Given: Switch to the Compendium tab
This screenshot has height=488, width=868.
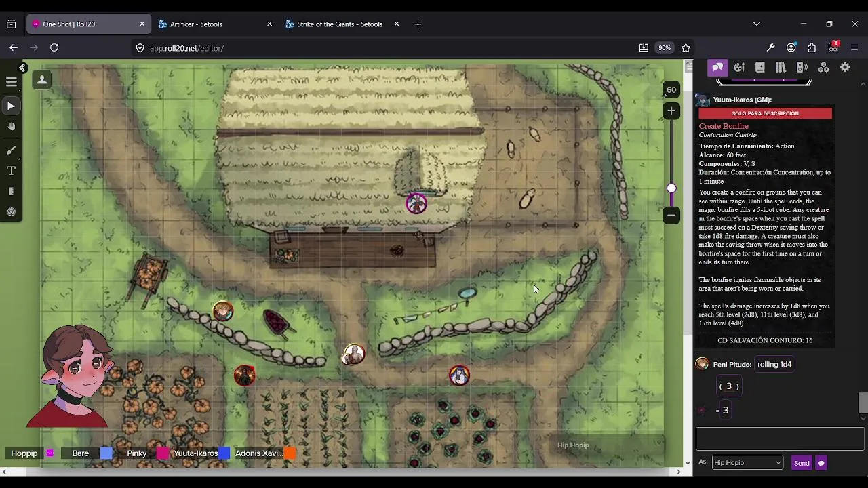Looking at the screenshot, I should (x=781, y=67).
